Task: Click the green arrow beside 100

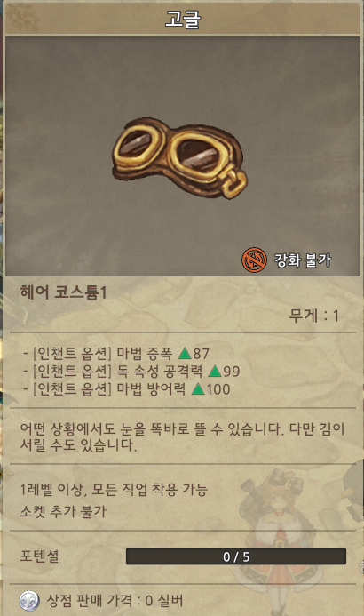Action: tap(198, 389)
